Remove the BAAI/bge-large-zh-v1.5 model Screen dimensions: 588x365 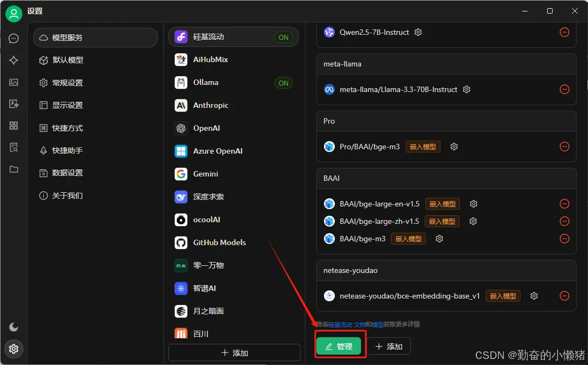click(x=565, y=221)
